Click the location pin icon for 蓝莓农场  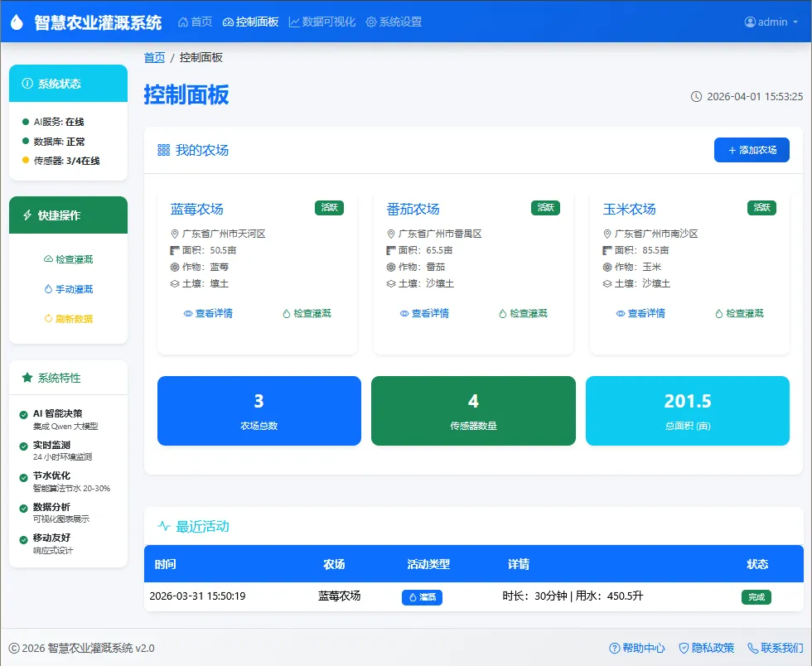click(175, 234)
